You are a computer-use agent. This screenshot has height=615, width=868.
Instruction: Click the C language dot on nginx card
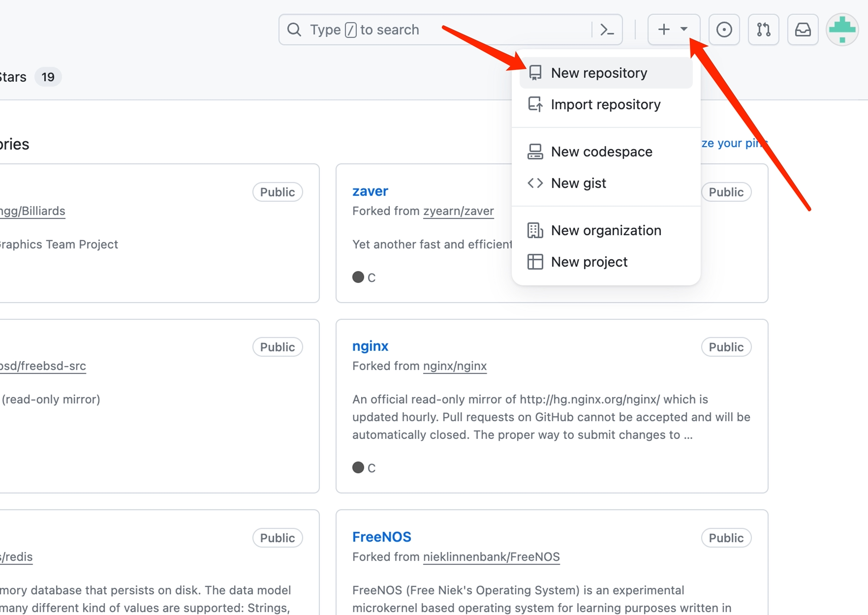(x=358, y=467)
